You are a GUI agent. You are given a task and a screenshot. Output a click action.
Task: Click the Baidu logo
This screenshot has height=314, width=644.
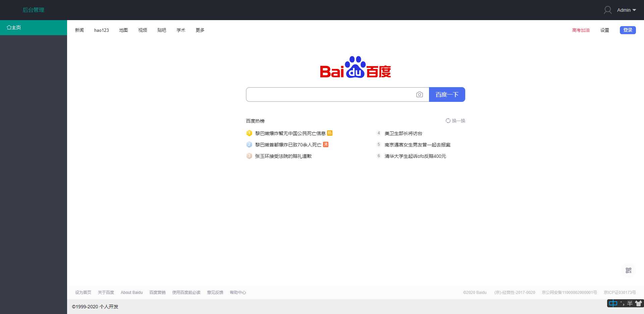pyautogui.click(x=356, y=67)
